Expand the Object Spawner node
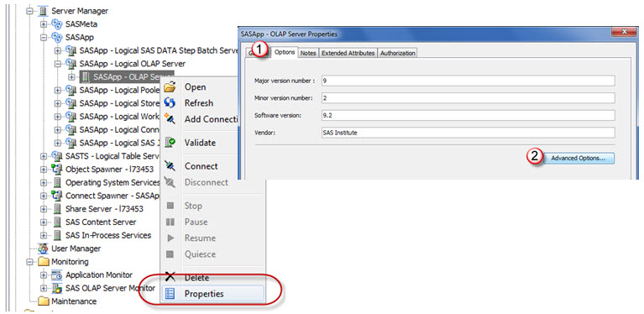644x314 pixels. tap(44, 169)
